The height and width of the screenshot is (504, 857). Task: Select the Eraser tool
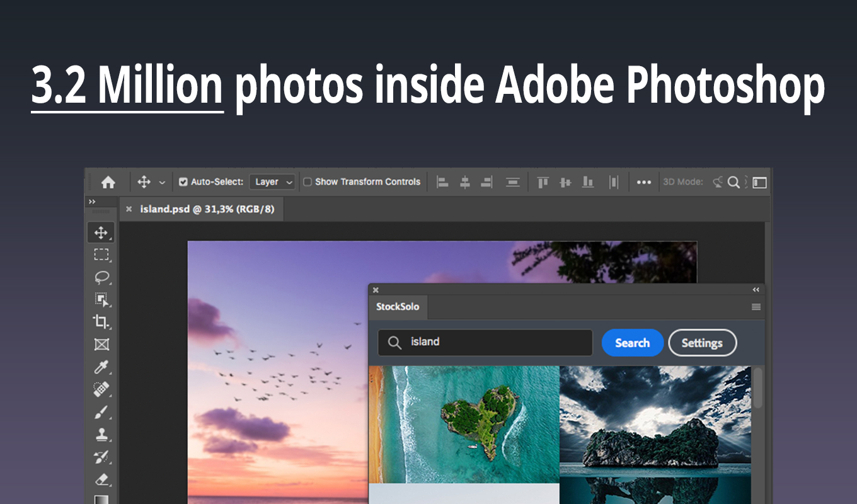pos(101,479)
